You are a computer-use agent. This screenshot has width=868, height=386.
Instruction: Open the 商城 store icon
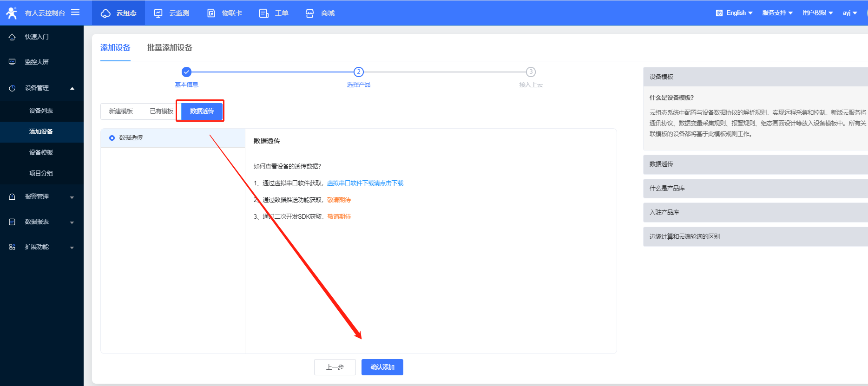310,13
